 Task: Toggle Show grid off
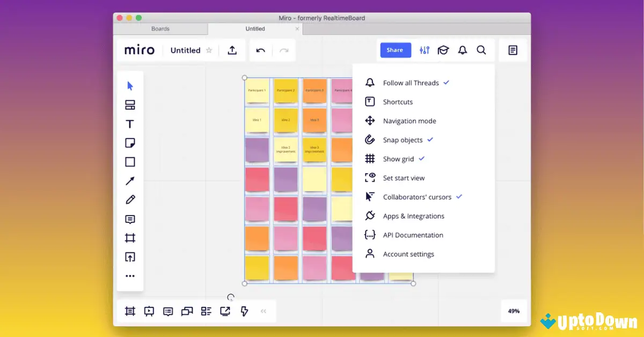click(x=398, y=159)
